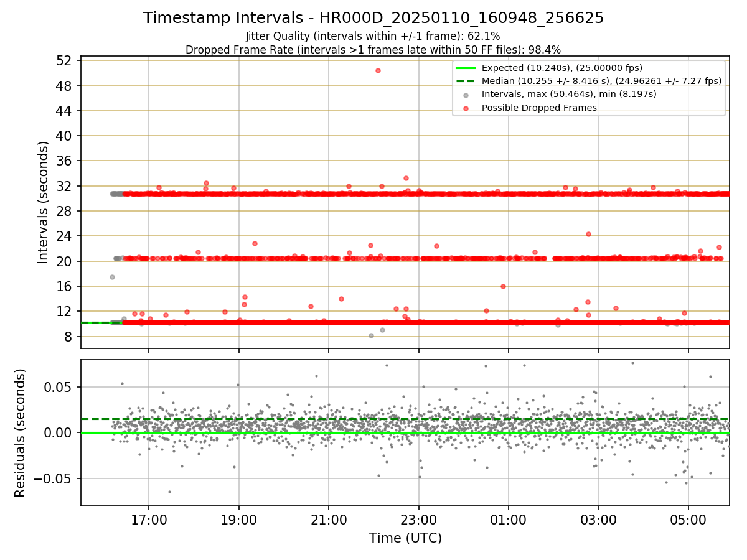Viewport: 747px width, 560px height.
Task: Click legend entry 'Expected (10.240s), (25.00000 fps)'
Action: (x=562, y=68)
